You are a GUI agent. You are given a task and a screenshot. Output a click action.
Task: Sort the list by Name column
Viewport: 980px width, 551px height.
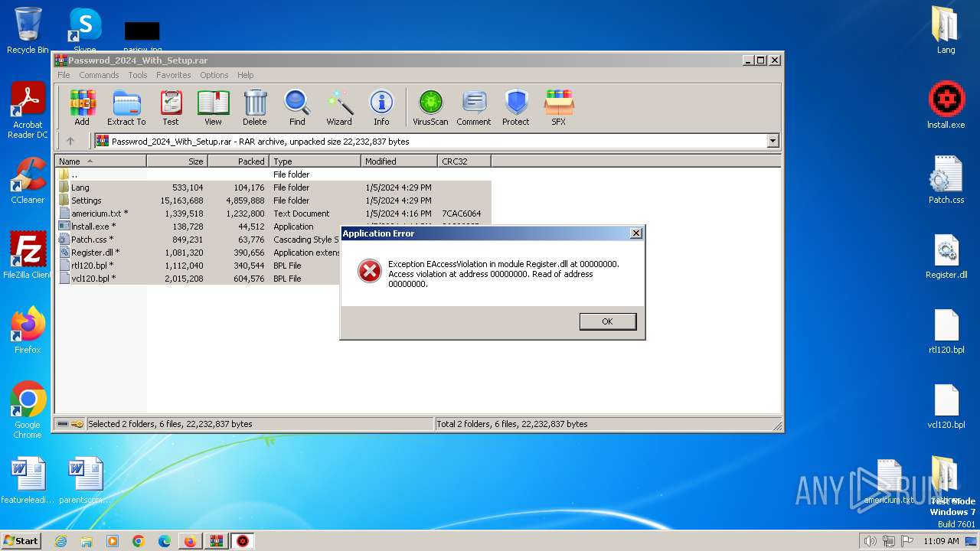(100, 161)
